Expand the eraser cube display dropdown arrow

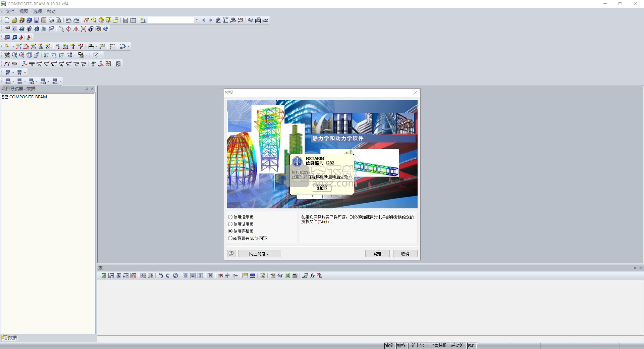[x=101, y=55]
